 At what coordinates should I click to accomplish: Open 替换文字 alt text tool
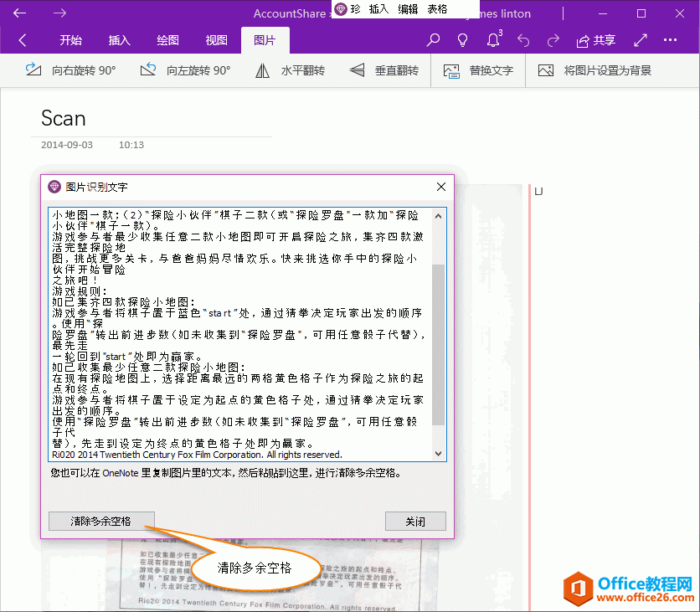pyautogui.click(x=450, y=70)
